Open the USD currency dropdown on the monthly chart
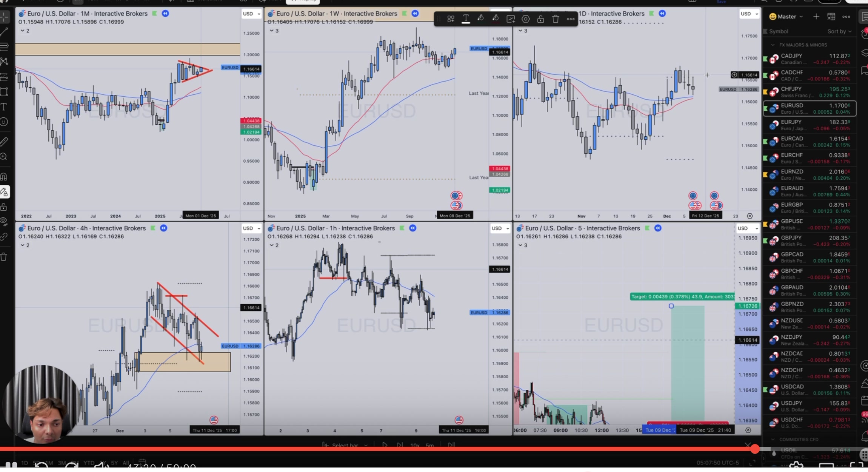The height and width of the screenshot is (472, 868). (x=251, y=14)
